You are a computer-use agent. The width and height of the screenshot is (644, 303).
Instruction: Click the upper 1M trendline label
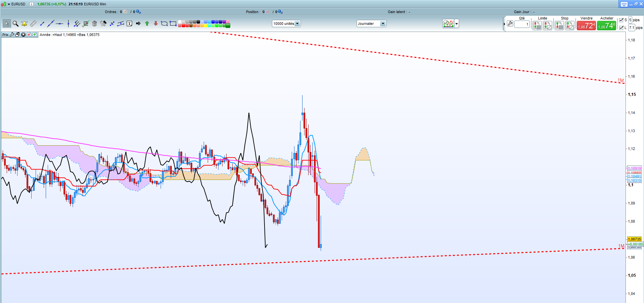click(x=620, y=80)
